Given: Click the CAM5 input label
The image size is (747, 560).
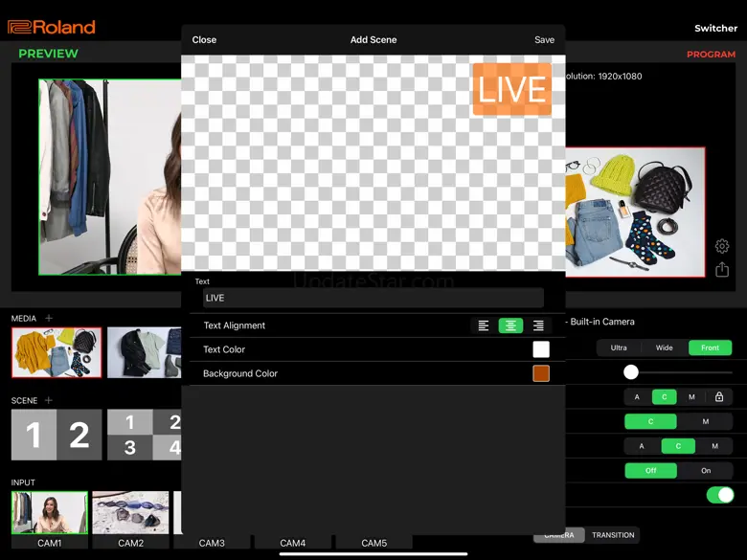Looking at the screenshot, I should (x=373, y=543).
